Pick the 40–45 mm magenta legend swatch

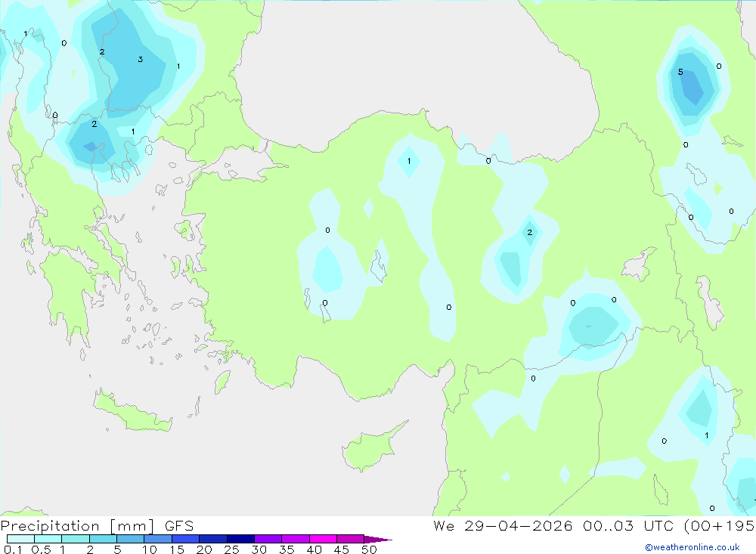(x=323, y=539)
